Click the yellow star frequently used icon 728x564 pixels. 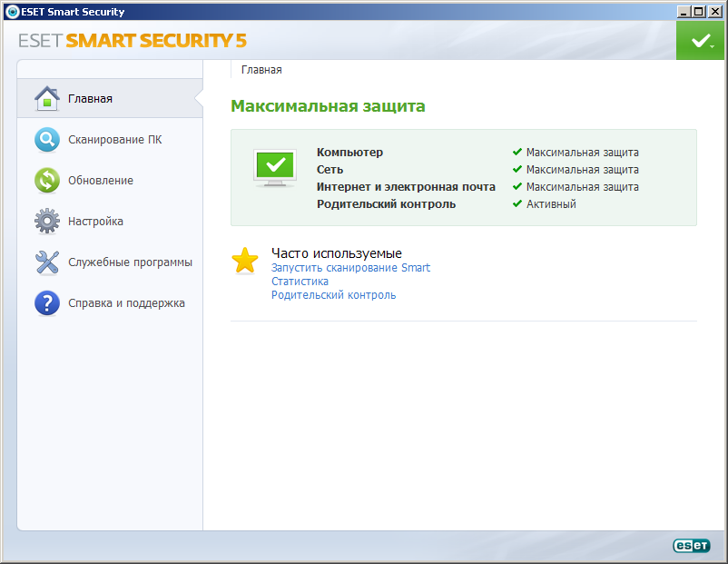[245, 260]
